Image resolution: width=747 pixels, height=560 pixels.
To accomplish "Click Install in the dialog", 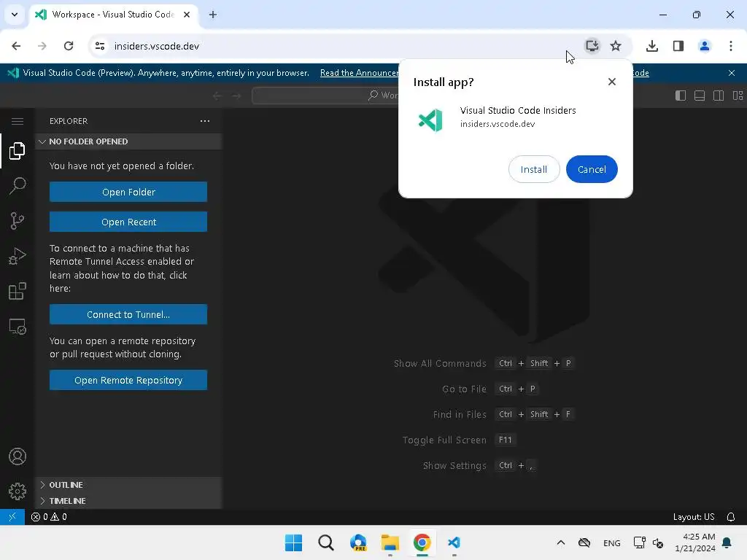I will click(533, 169).
